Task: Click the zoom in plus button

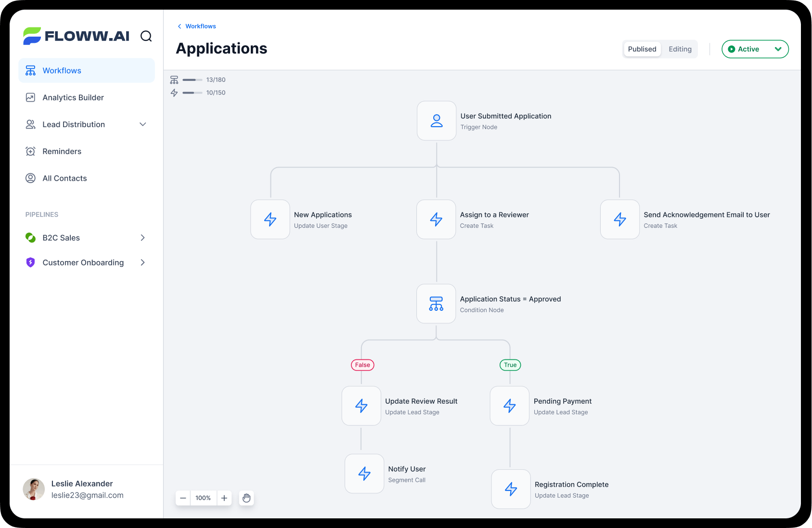Action: tap(224, 498)
